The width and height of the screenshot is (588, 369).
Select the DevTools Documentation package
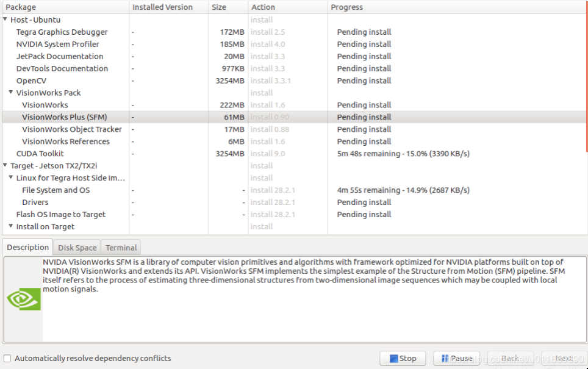pos(62,69)
